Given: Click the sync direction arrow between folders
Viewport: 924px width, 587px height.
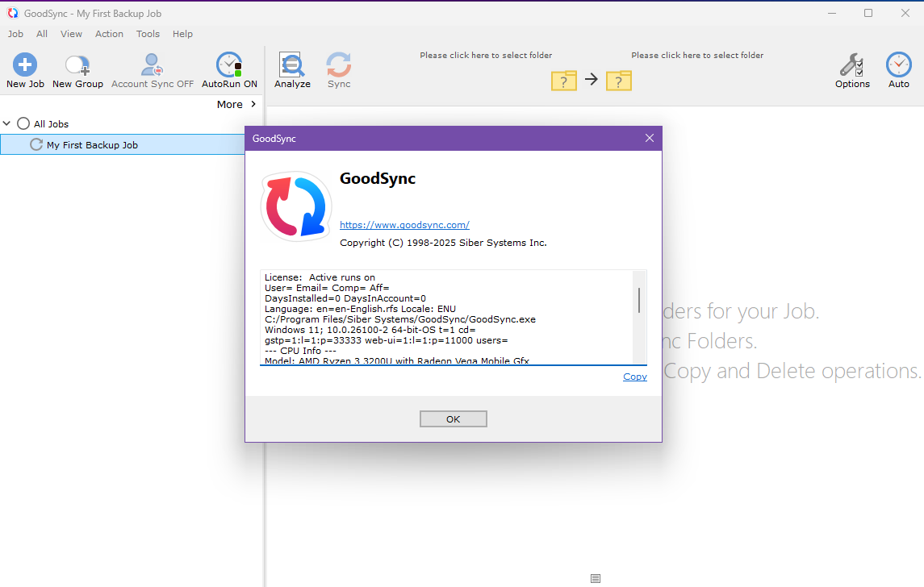Looking at the screenshot, I should click(x=591, y=79).
